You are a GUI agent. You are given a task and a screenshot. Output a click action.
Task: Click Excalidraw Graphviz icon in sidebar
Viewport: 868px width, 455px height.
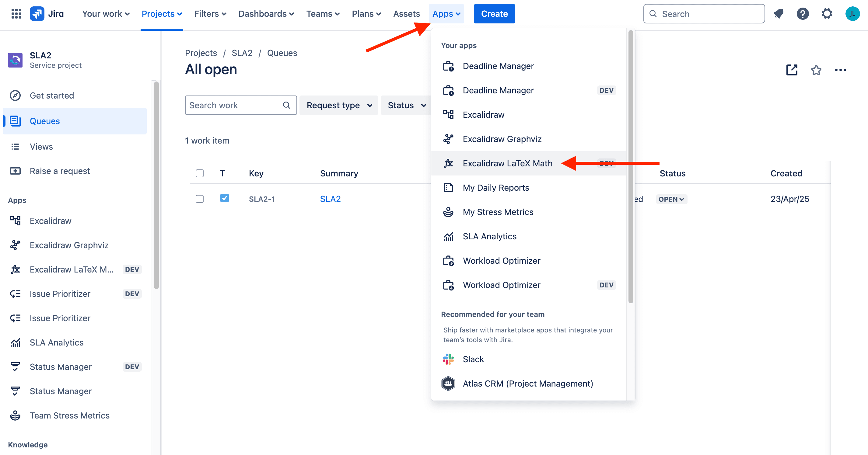click(15, 245)
